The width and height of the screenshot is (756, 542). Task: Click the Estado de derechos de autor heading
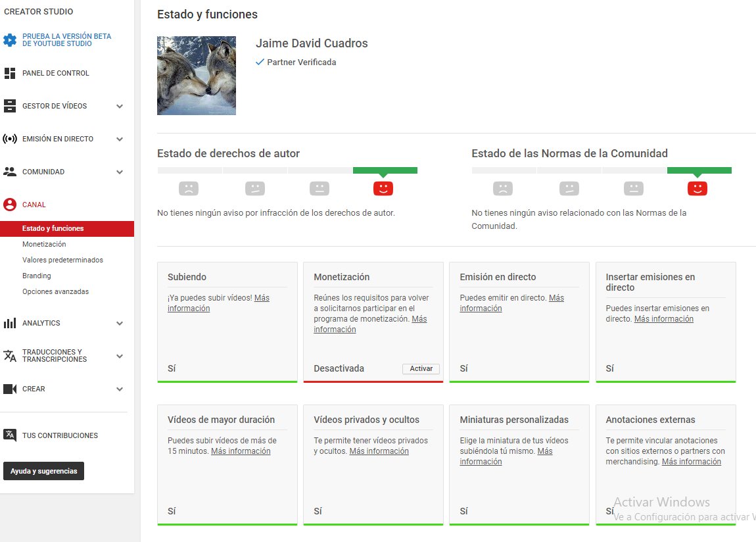tap(229, 153)
